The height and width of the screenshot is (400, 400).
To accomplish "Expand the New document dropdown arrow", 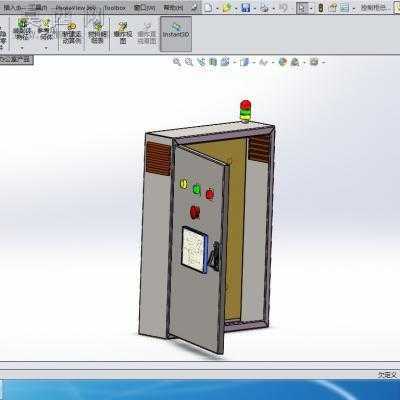I will (x=217, y=8).
